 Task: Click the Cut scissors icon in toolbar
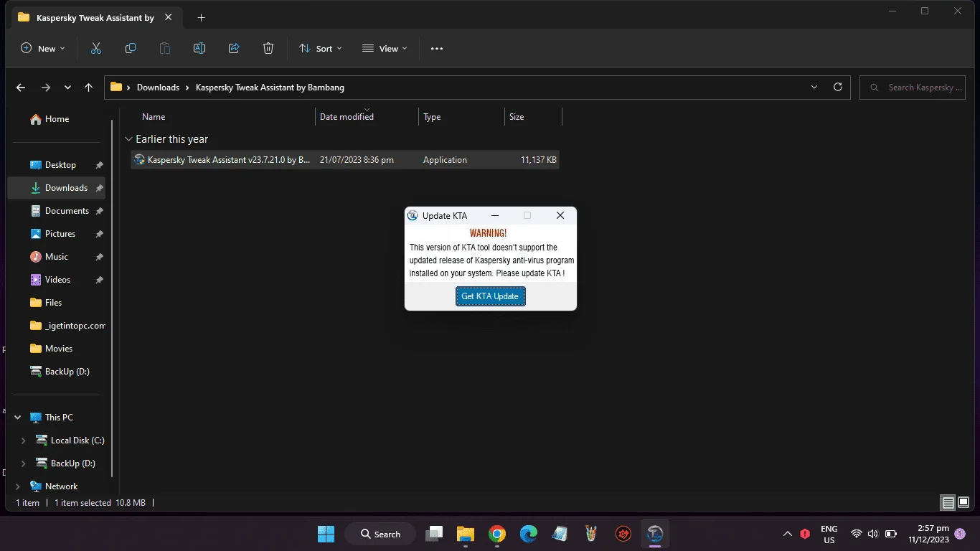96,48
